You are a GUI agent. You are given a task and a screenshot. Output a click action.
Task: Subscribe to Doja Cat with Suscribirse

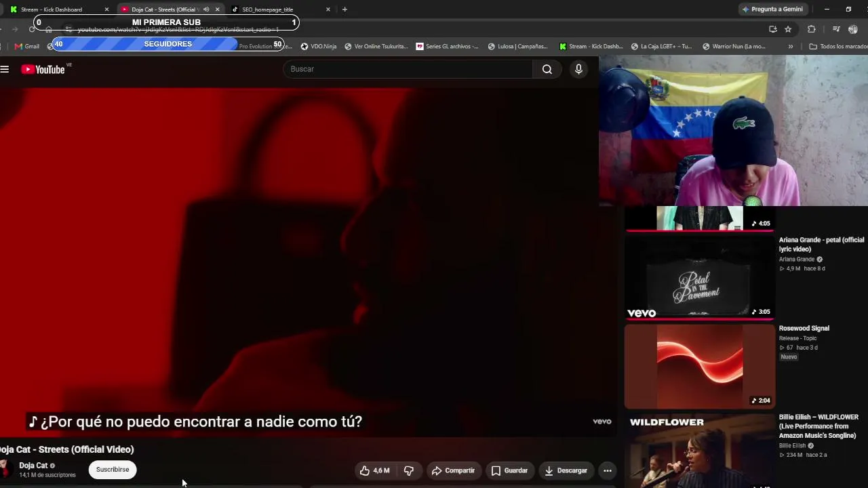113,470
